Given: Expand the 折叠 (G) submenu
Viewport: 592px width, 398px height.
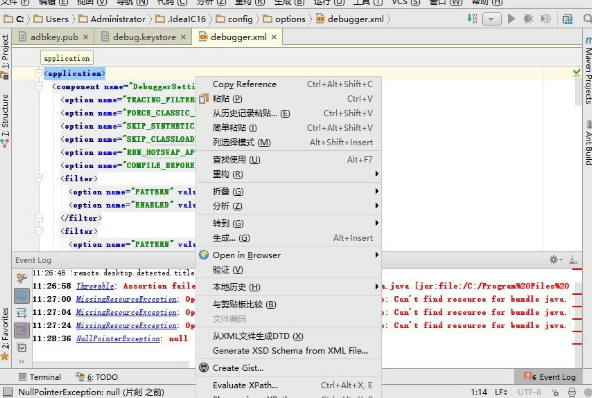Looking at the screenshot, I should pos(288,191).
